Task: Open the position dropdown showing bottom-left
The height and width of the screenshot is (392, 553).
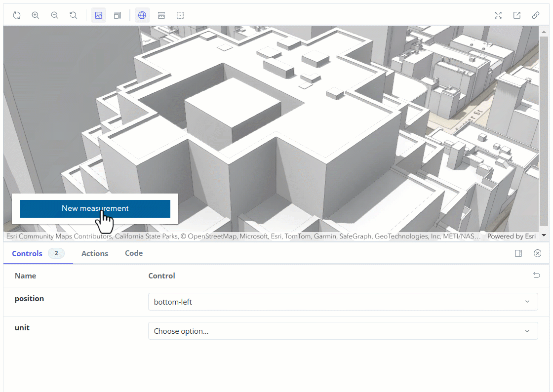Action: pos(343,301)
